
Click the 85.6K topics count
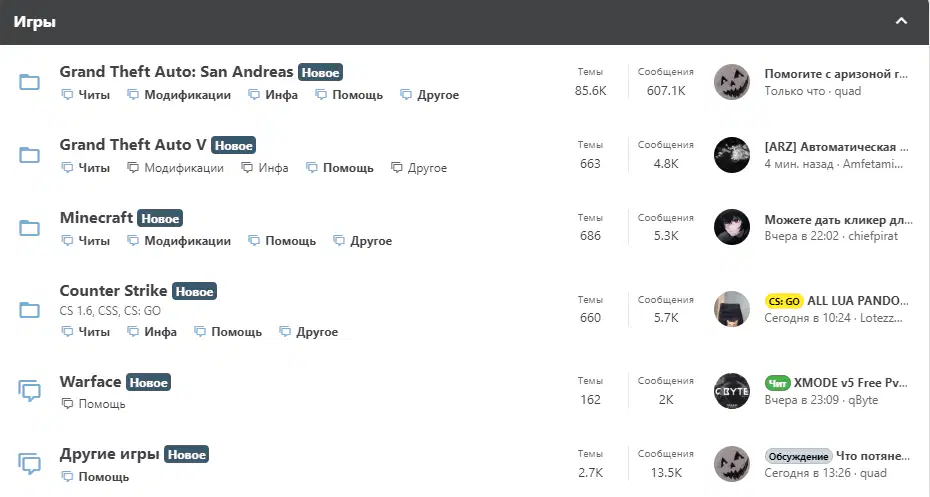point(590,91)
